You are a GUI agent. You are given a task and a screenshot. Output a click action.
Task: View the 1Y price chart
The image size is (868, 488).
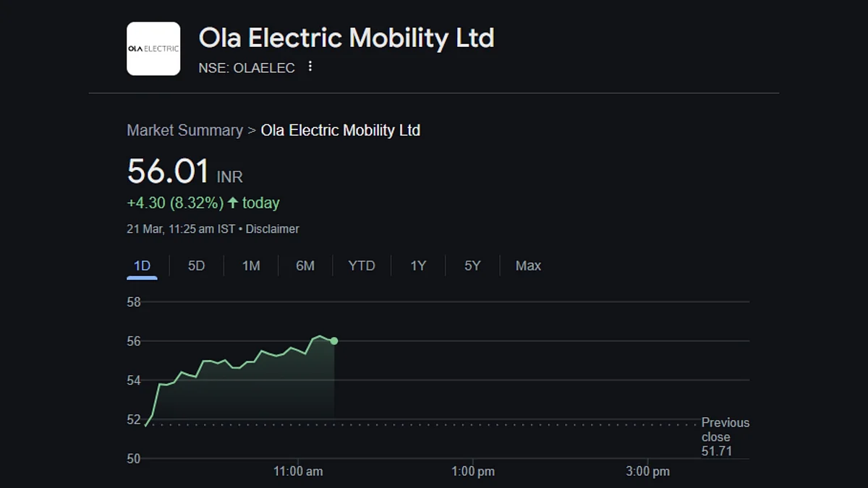(x=418, y=266)
